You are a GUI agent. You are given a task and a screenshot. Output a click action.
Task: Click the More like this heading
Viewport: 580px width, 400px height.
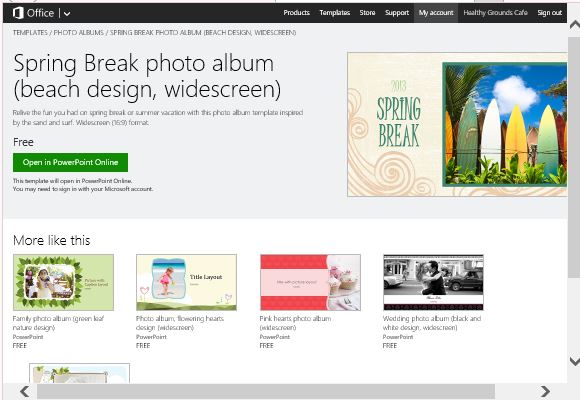(51, 241)
